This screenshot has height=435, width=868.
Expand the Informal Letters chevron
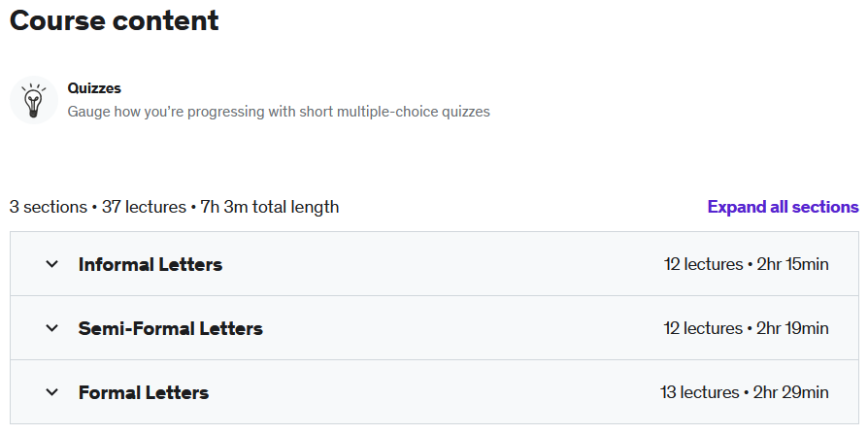[x=51, y=264]
